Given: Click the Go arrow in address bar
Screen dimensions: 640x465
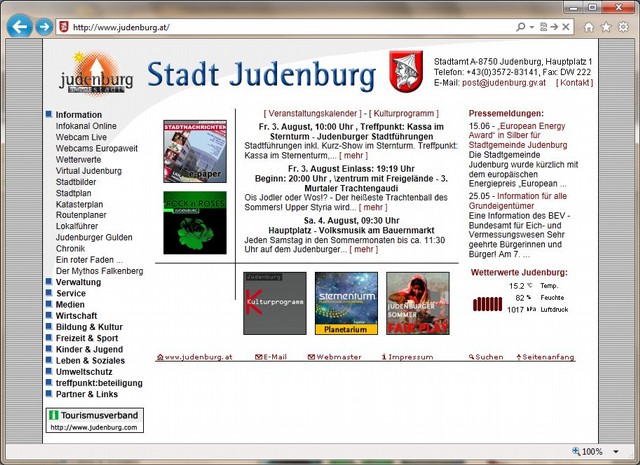Looking at the screenshot, I should (x=554, y=27).
